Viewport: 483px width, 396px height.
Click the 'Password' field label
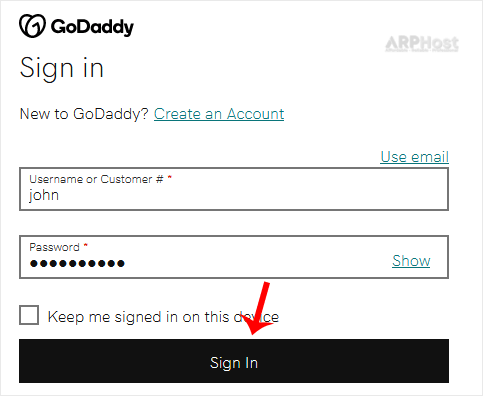(x=54, y=247)
